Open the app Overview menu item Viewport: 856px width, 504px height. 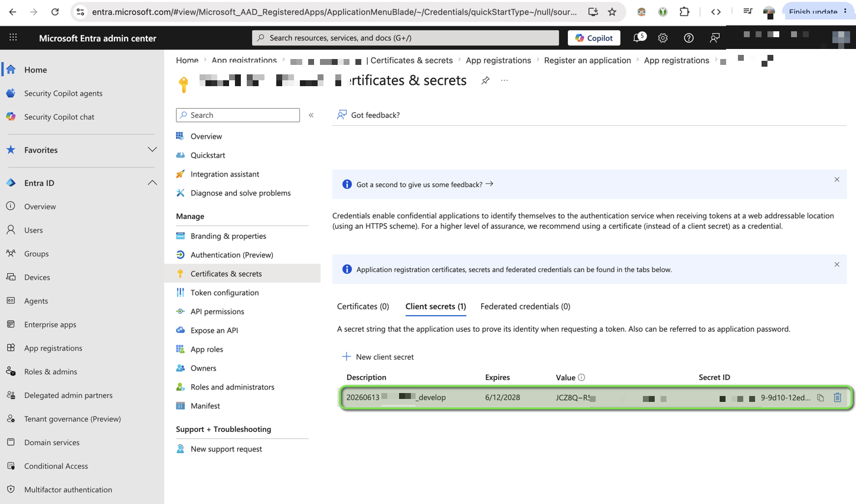pyautogui.click(x=206, y=136)
